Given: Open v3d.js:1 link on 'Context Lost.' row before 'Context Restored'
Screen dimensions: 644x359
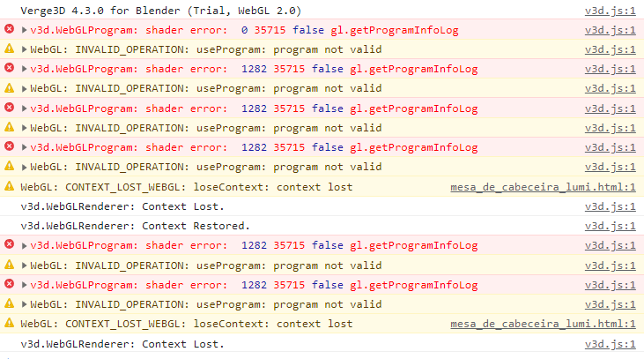Looking at the screenshot, I should click(x=610, y=206).
